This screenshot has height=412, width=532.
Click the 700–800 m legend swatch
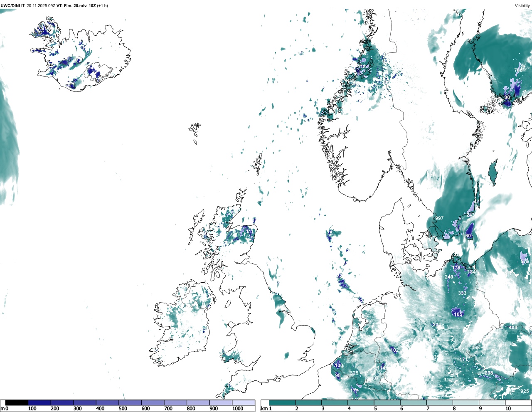pos(175,403)
